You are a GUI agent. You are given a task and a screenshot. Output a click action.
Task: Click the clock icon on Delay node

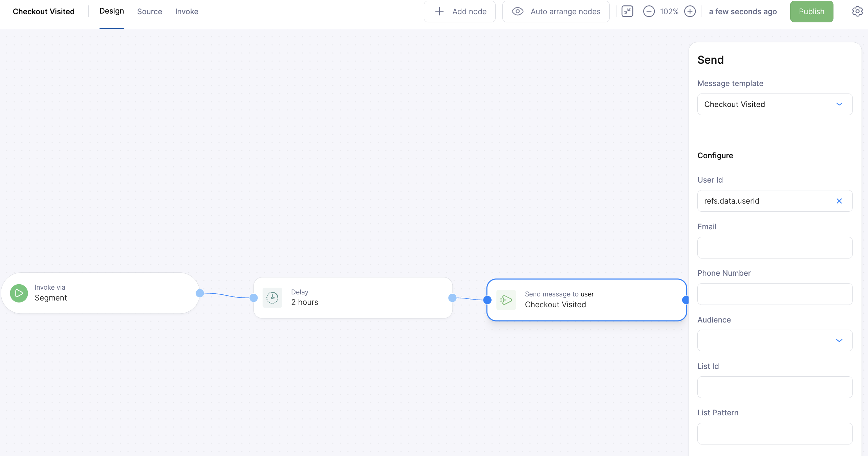coord(272,298)
